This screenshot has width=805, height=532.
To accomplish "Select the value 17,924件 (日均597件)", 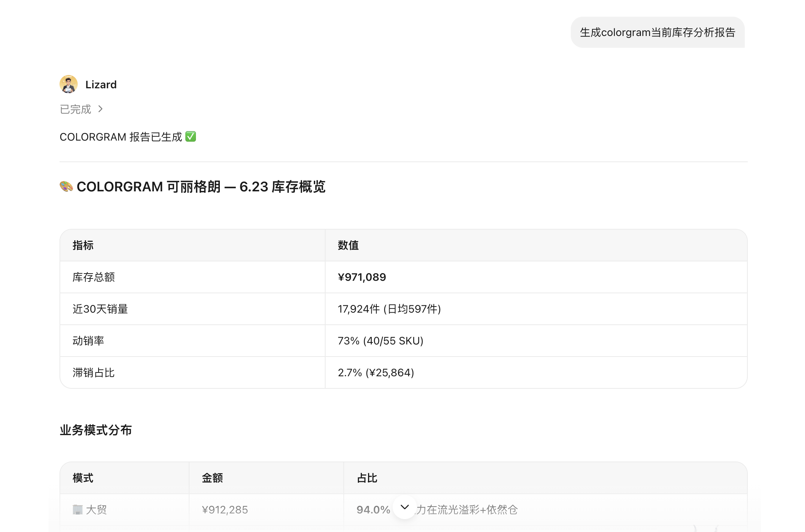I will point(389,309).
